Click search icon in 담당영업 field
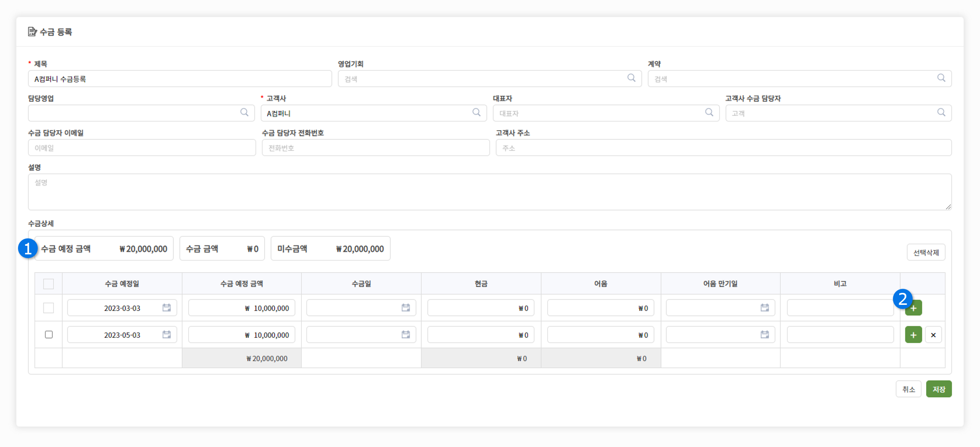The height and width of the screenshot is (447, 980). pos(244,113)
